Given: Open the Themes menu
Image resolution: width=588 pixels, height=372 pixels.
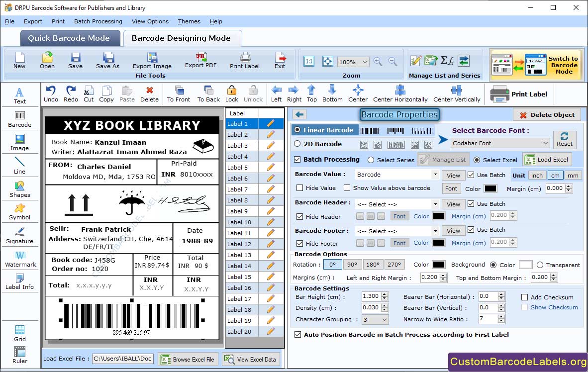Looking at the screenshot, I should tap(189, 21).
